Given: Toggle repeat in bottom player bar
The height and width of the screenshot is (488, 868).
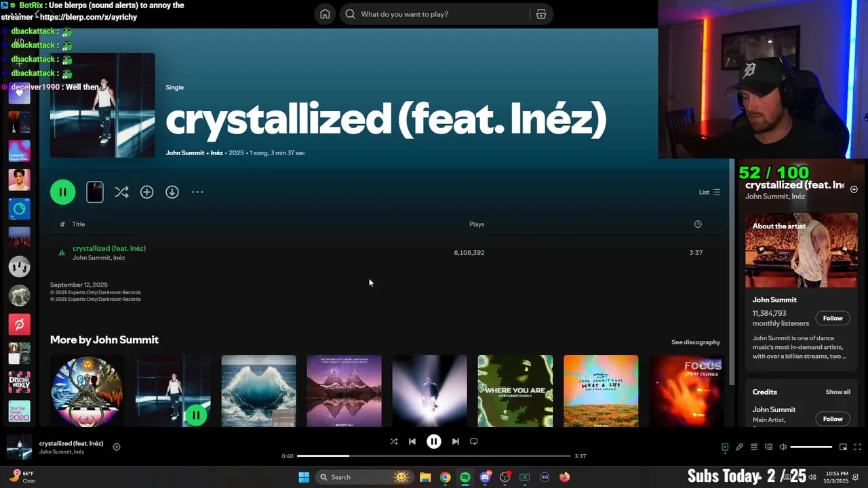Looking at the screenshot, I should point(474,441).
